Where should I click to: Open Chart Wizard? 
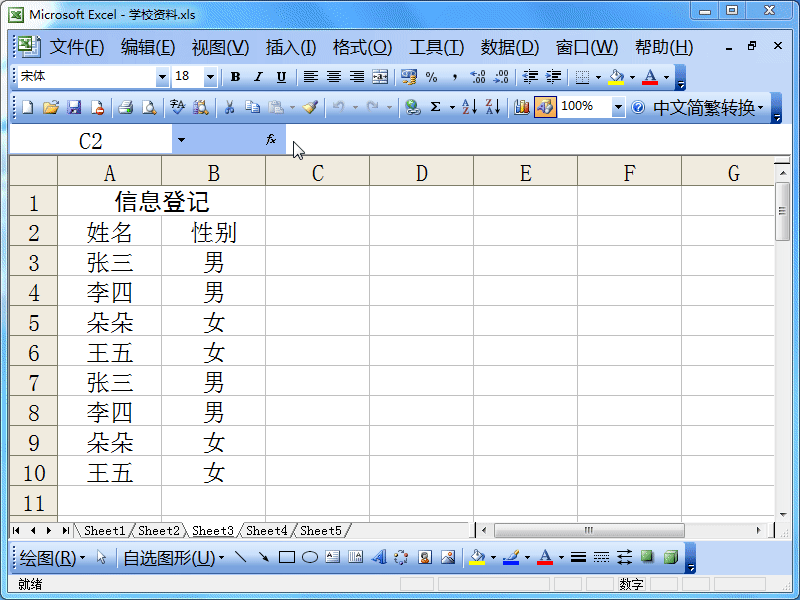[521, 107]
